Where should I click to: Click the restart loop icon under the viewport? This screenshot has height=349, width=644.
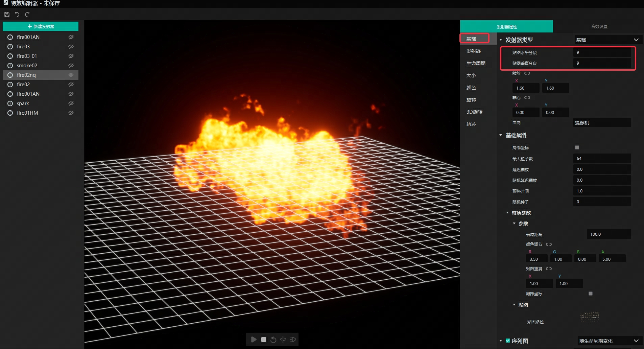pos(273,339)
